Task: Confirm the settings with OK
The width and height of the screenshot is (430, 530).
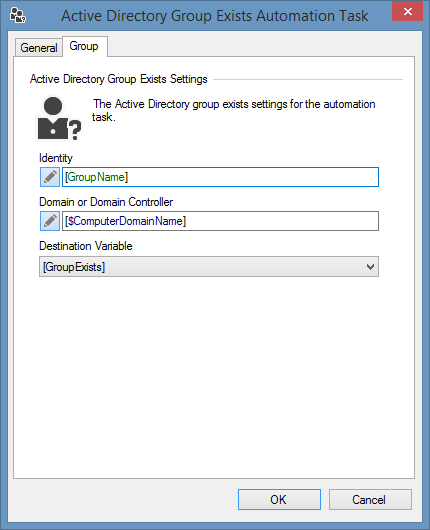Action: 279,499
